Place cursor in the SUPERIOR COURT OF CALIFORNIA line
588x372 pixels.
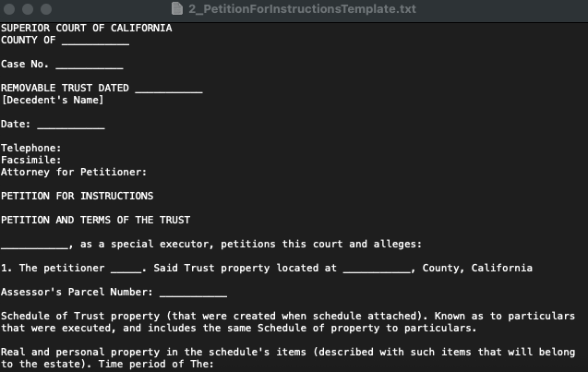(x=86, y=28)
